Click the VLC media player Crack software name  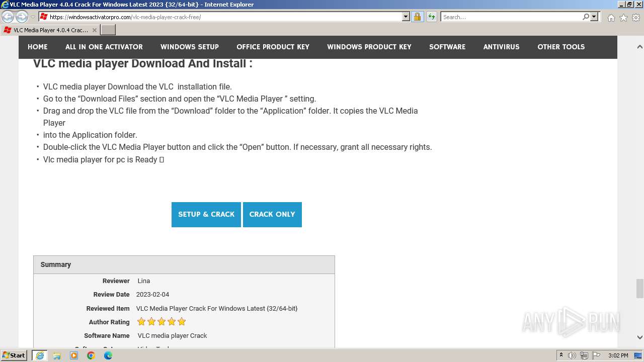172,336
